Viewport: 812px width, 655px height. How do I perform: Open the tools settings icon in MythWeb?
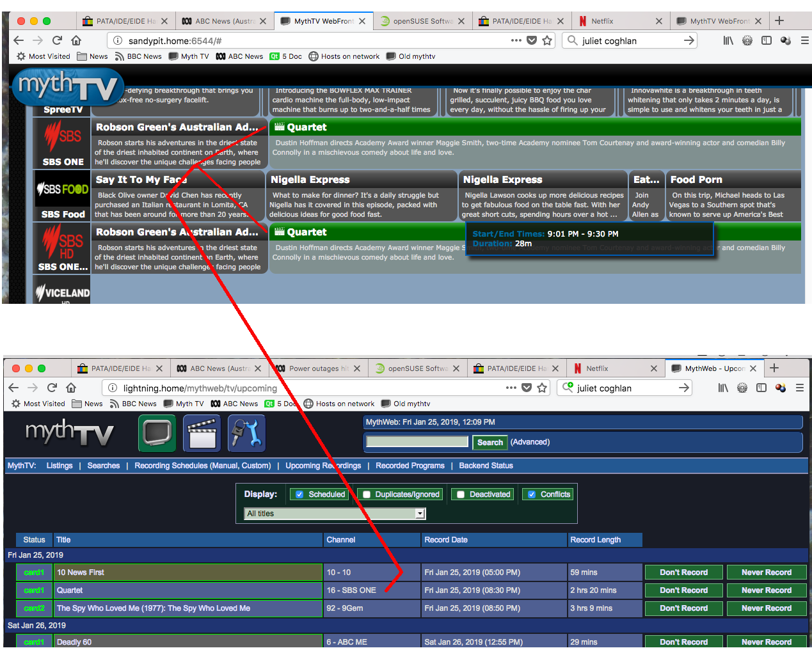pos(246,433)
